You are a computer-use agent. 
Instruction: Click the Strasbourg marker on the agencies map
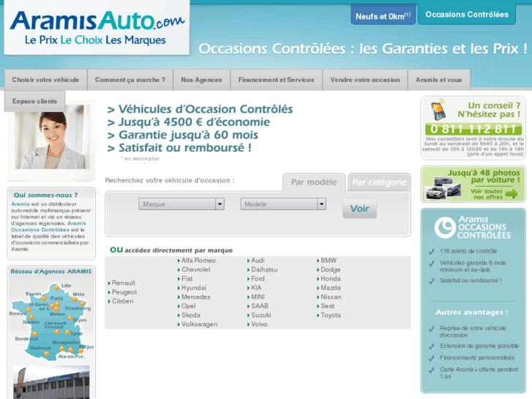coord(82,304)
